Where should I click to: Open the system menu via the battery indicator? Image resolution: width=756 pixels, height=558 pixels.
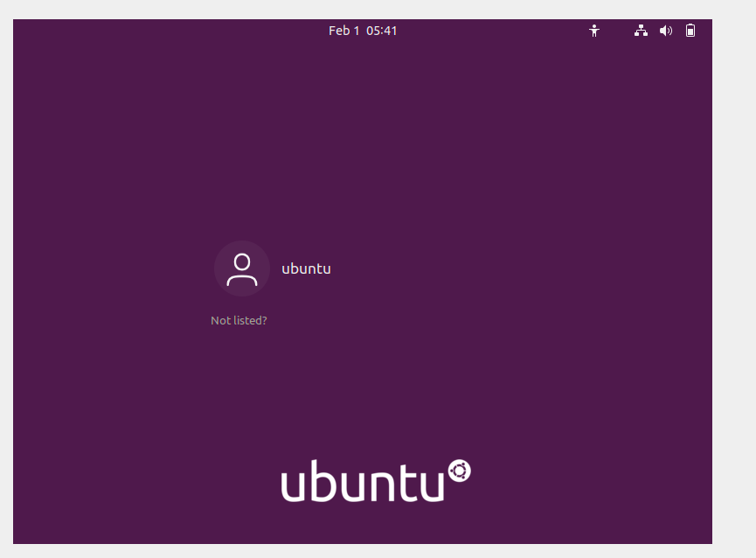point(690,31)
